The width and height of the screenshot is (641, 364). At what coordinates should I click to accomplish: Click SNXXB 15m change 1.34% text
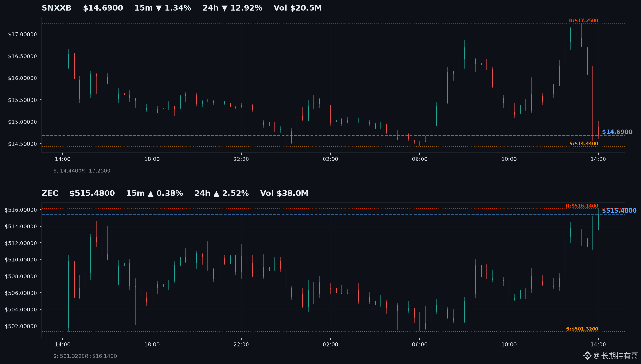click(163, 8)
